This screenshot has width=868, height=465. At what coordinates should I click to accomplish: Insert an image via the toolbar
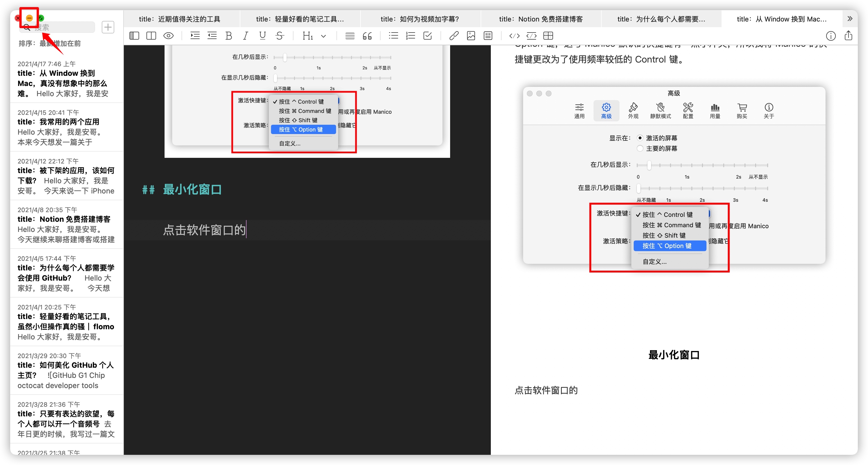471,36
